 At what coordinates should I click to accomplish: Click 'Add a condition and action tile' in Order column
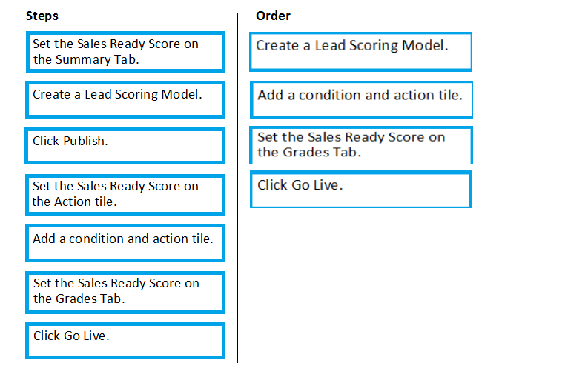coord(361,100)
